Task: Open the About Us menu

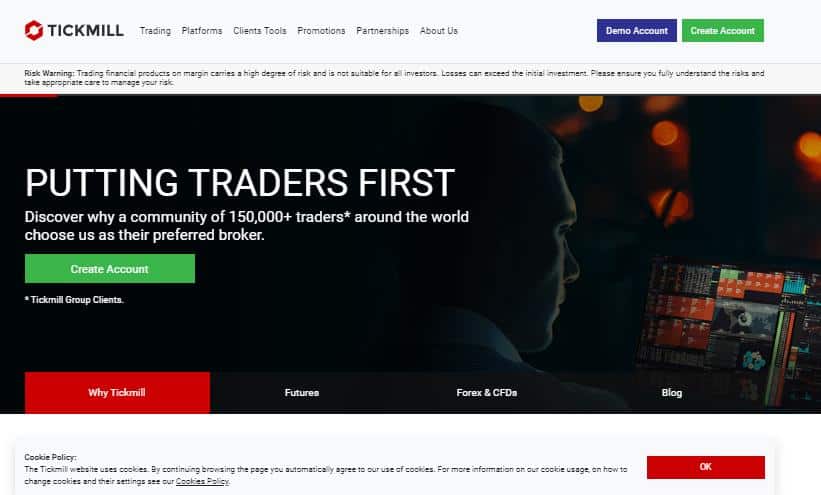Action: tap(439, 31)
